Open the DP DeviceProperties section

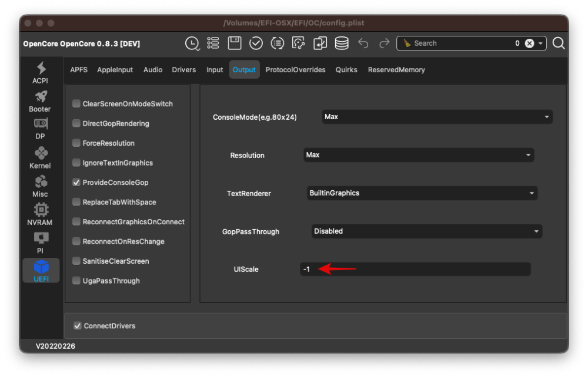pyautogui.click(x=40, y=129)
